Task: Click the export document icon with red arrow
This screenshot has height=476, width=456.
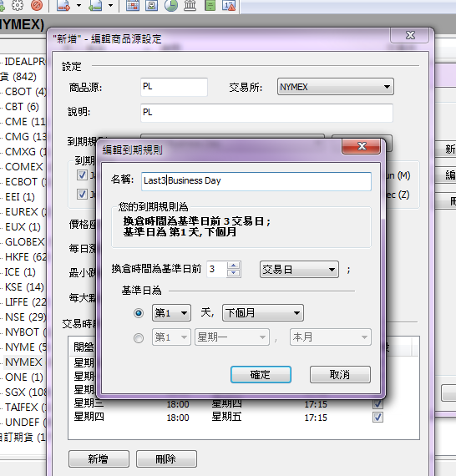Action: coord(63,5)
